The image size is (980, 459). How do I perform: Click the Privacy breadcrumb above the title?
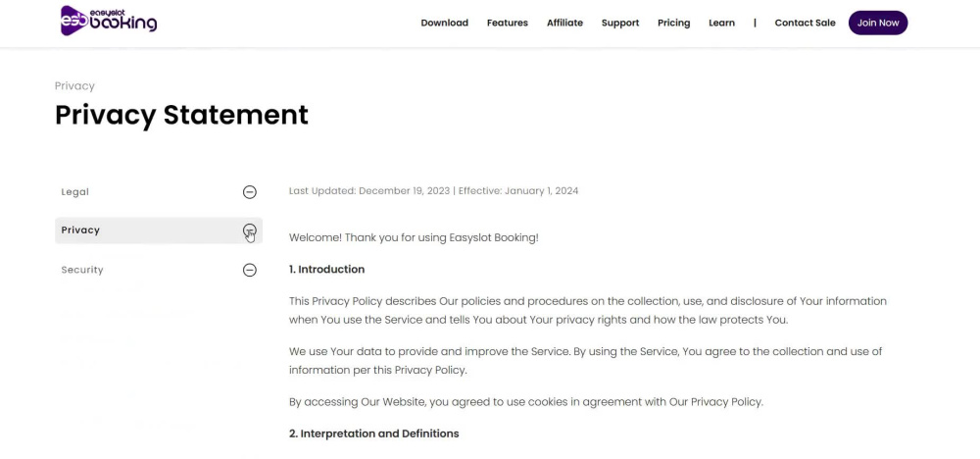point(75,86)
